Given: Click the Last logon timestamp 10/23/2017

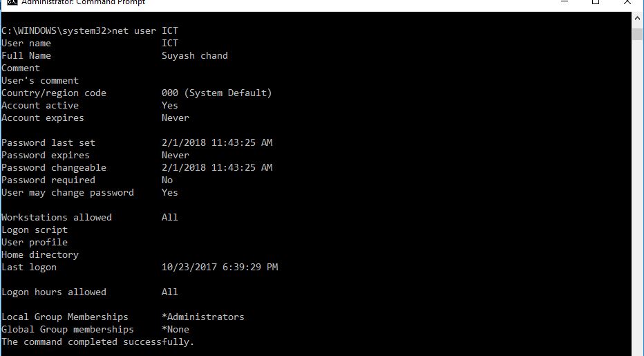Looking at the screenshot, I should tap(220, 267).
